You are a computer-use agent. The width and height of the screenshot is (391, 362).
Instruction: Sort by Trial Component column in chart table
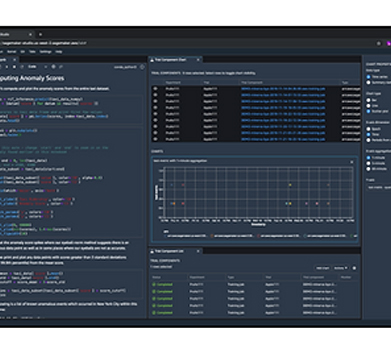pos(252,82)
